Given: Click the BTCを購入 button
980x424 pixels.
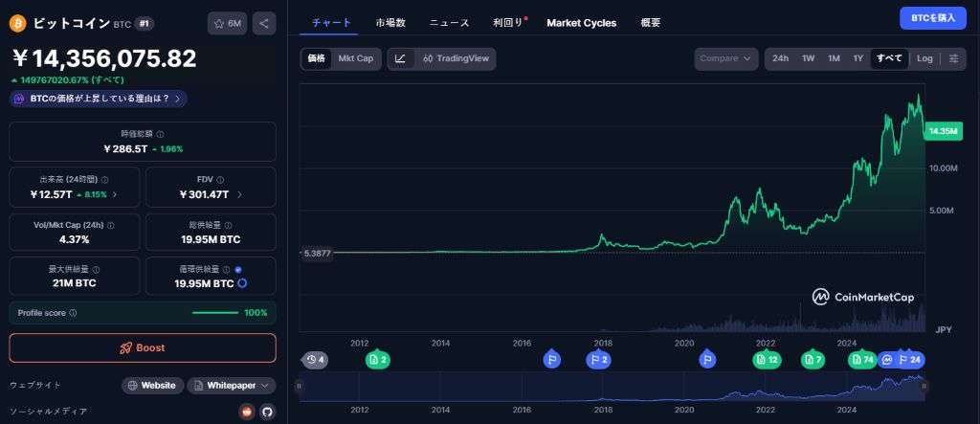Looking at the screenshot, I should 933,17.
